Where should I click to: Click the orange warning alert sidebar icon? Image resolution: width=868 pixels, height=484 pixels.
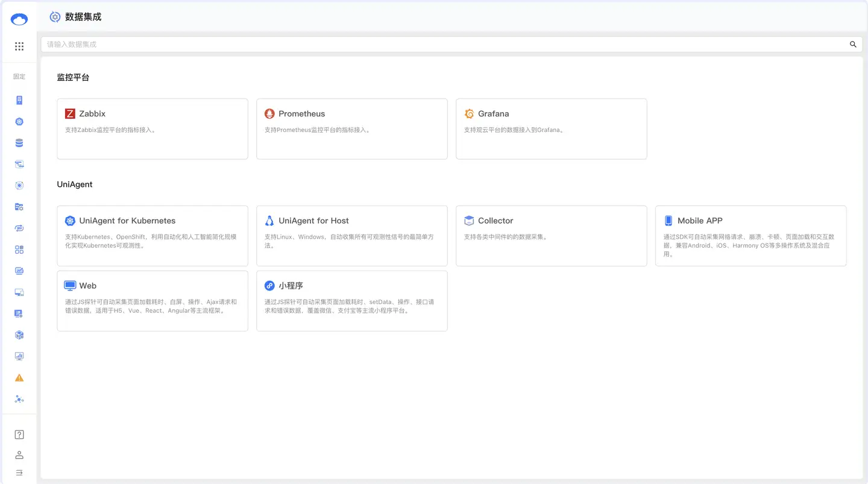[19, 378]
